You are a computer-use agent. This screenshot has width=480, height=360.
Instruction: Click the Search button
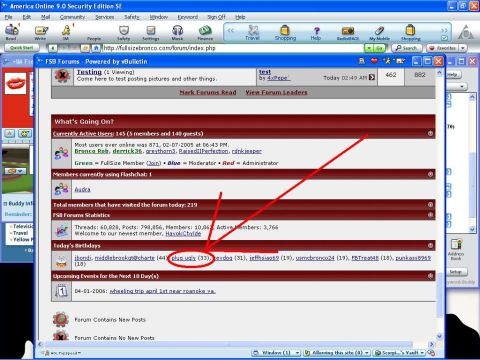coord(407,48)
